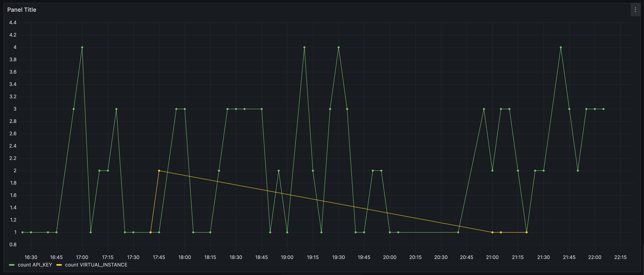
Task: Click the 2.6 y-axis label
Action: tap(13, 134)
